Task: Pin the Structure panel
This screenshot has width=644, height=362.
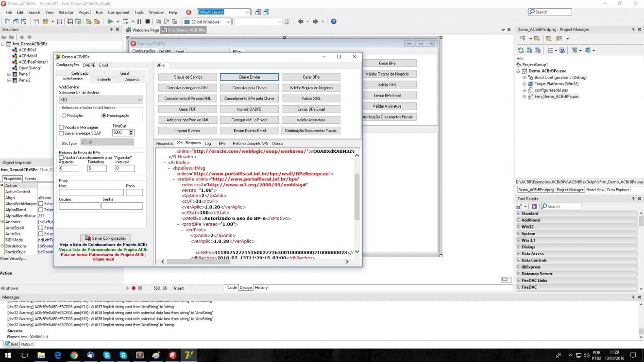Action: (112, 30)
